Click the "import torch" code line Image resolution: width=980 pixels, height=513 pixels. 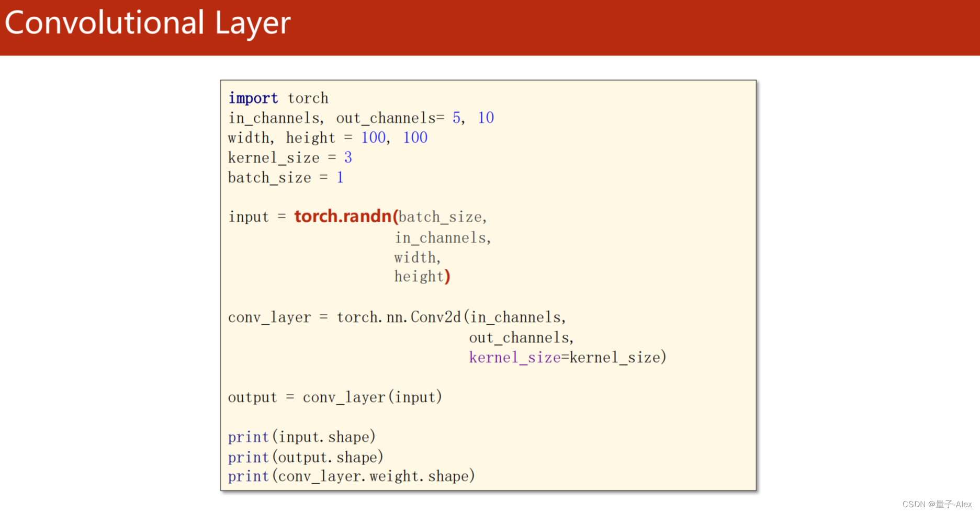tap(278, 98)
